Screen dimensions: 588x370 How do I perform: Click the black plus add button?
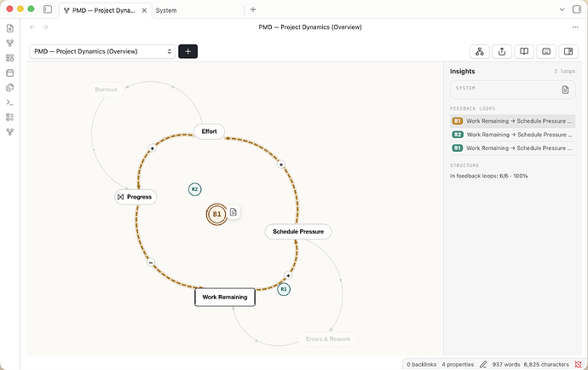187,51
